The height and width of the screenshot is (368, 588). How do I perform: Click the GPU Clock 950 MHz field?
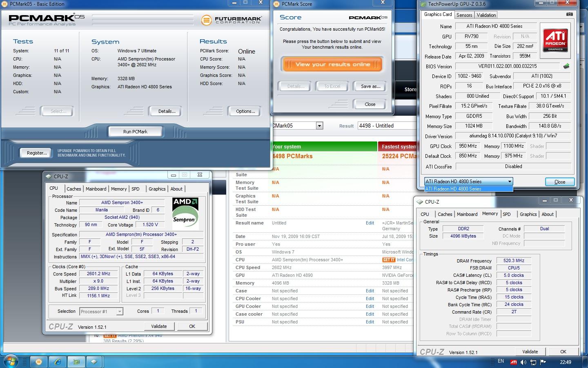(x=468, y=146)
